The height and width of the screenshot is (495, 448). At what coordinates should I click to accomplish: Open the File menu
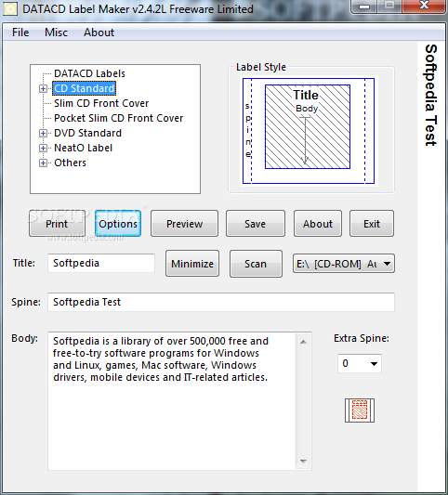point(20,33)
